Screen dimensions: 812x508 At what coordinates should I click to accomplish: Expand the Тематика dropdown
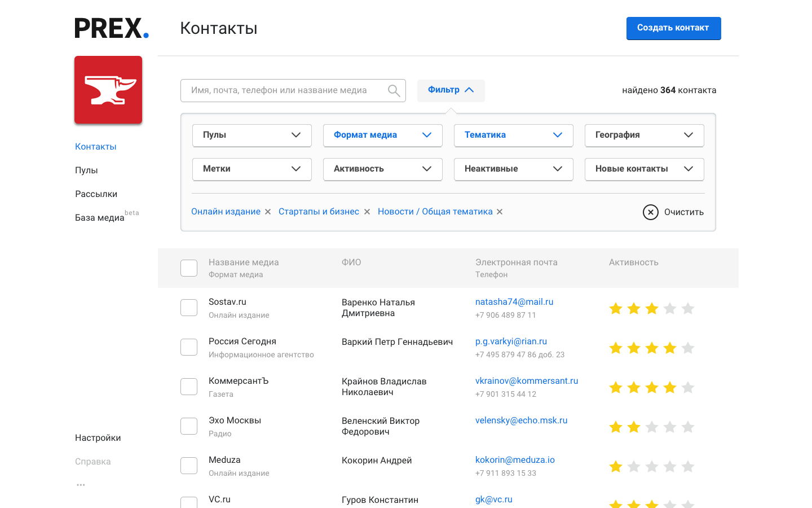pyautogui.click(x=514, y=135)
